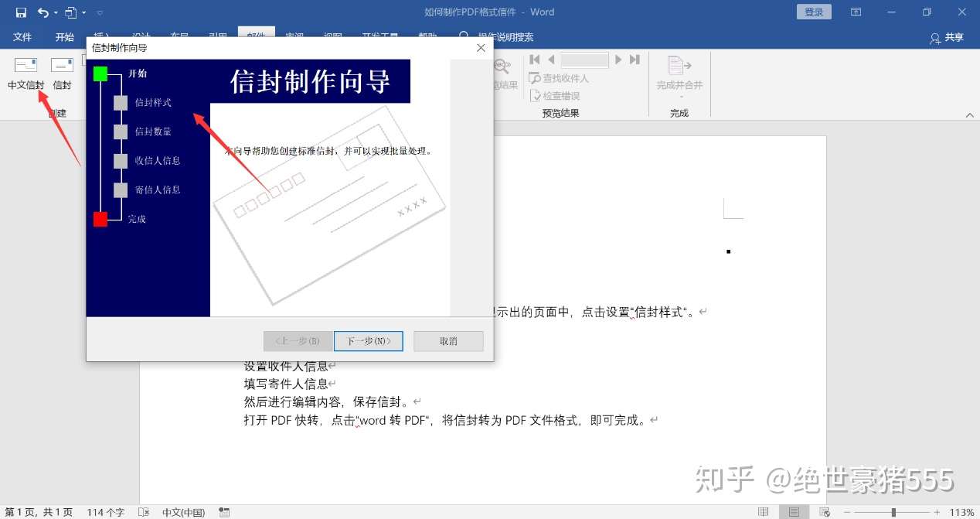Viewport: 980px width, 519px height.
Task: Go to previous record arrow
Action: click(551, 60)
